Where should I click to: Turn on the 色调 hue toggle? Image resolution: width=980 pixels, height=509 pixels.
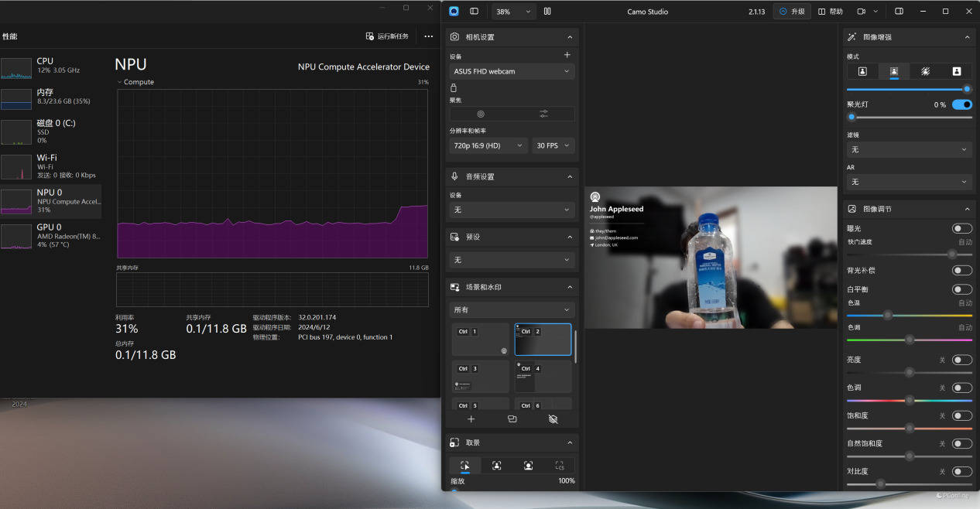click(962, 388)
